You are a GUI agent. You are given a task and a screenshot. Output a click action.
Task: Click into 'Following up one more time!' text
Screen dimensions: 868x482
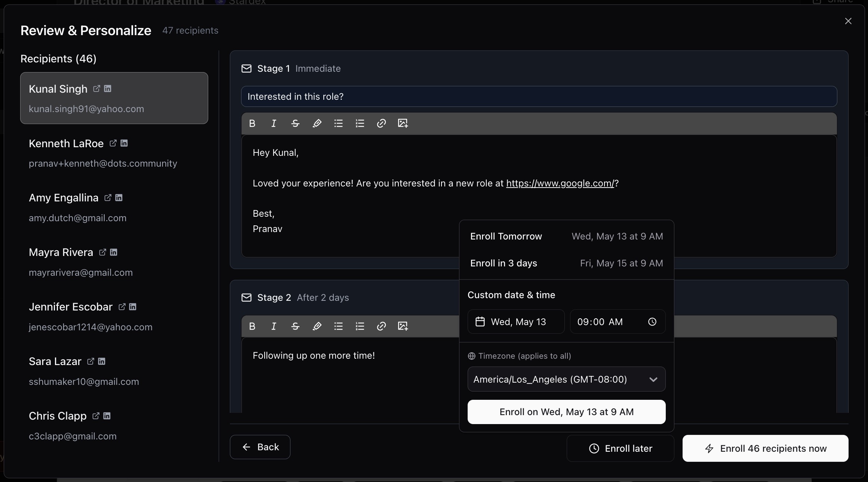(x=314, y=355)
